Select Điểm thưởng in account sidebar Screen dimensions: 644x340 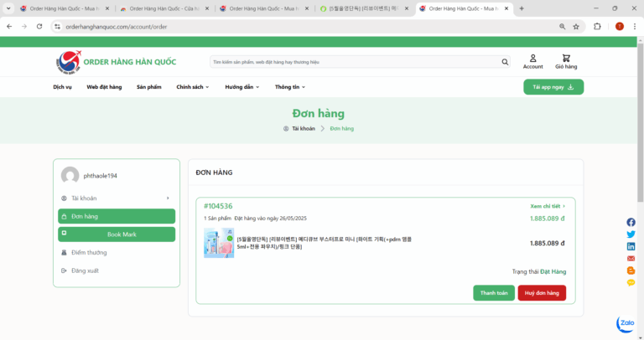(89, 252)
